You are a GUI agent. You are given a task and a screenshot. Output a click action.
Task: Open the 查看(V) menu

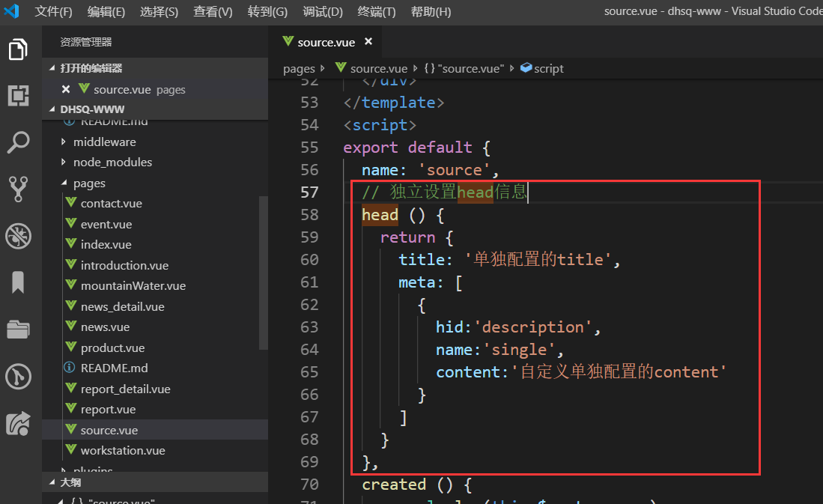point(213,11)
